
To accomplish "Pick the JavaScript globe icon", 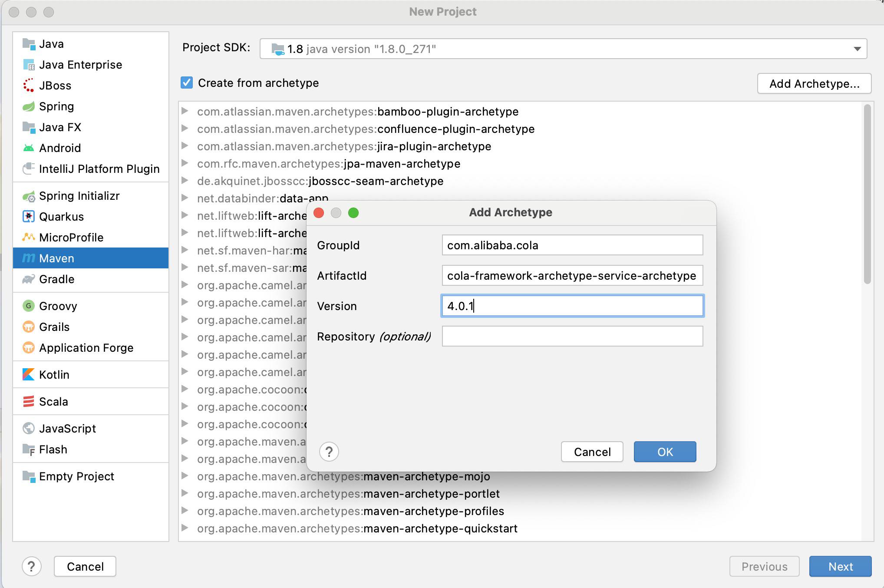I will (x=29, y=428).
